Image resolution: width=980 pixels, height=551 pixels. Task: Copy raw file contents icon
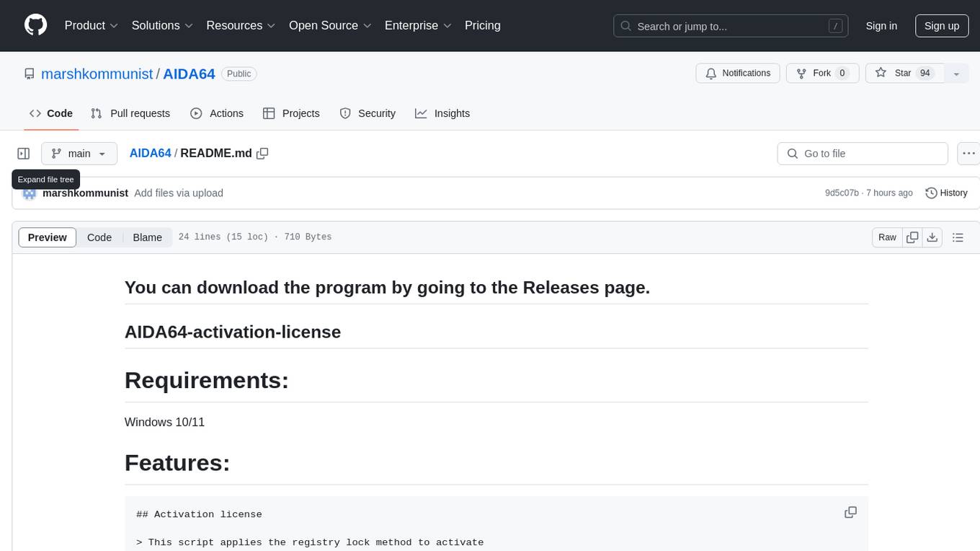912,237
